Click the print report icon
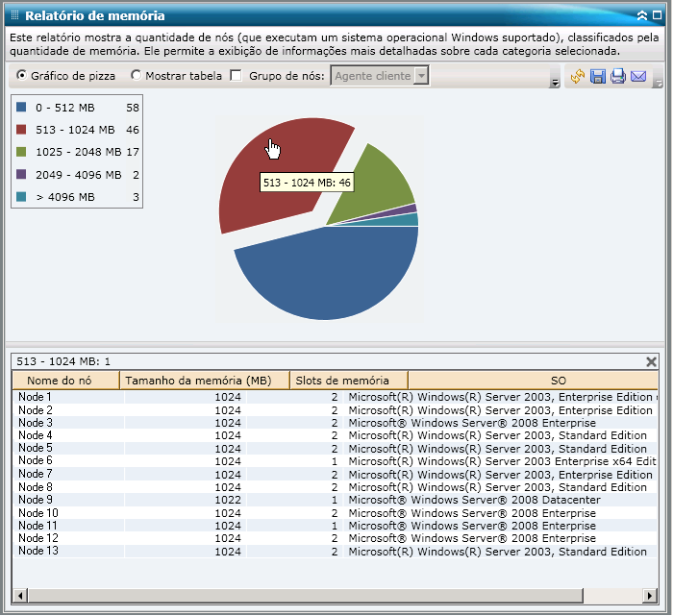Screen dimensions: 673x616 [x=617, y=77]
